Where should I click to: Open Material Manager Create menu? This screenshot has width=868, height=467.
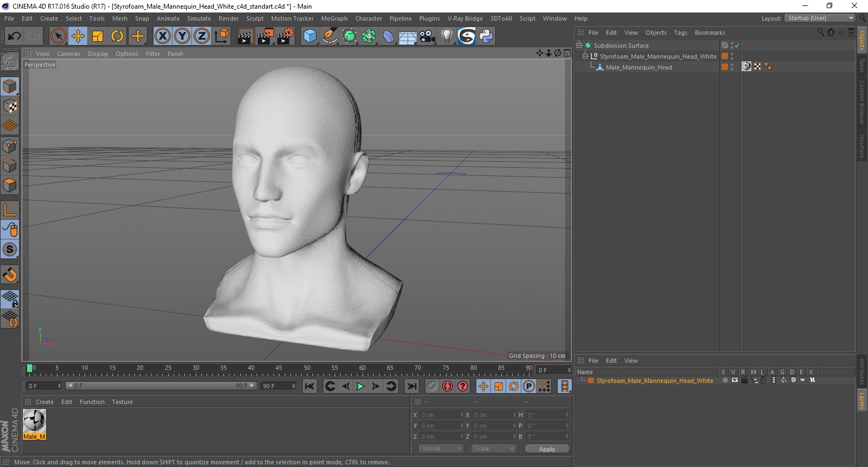44,402
